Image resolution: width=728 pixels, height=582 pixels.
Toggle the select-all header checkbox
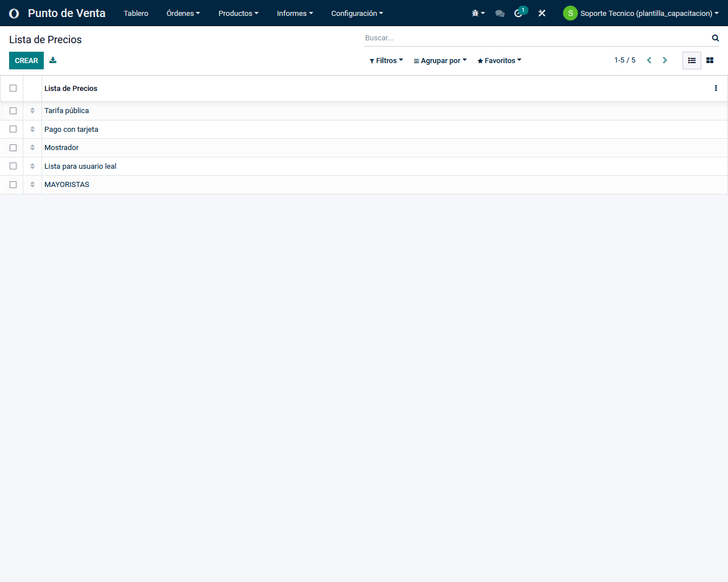[x=13, y=88]
